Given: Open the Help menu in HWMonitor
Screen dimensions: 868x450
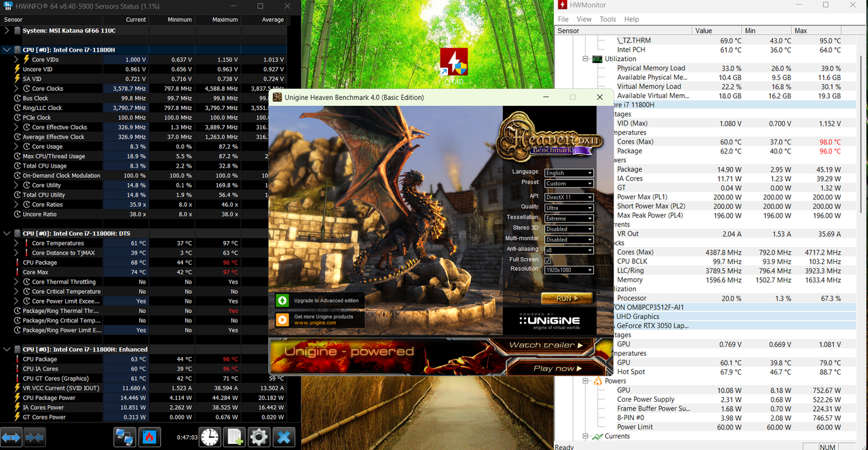Looking at the screenshot, I should (632, 19).
